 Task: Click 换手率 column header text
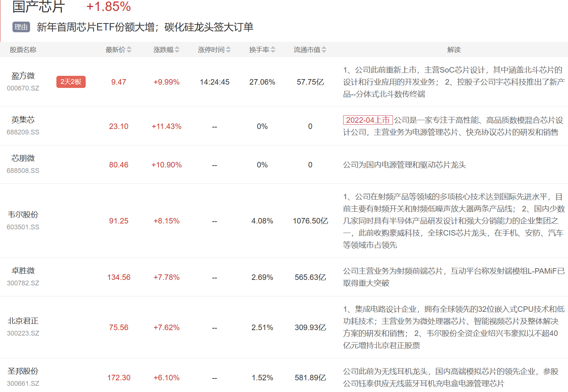pos(259,50)
